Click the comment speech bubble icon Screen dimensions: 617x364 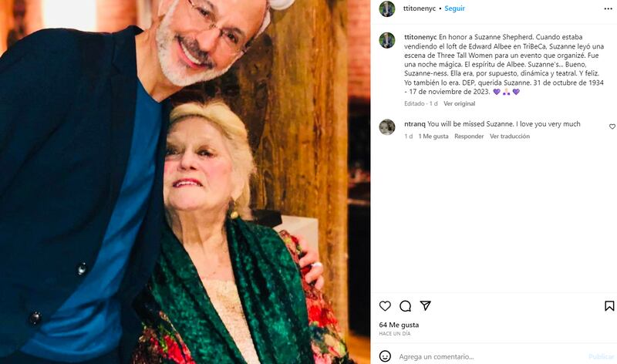click(405, 306)
